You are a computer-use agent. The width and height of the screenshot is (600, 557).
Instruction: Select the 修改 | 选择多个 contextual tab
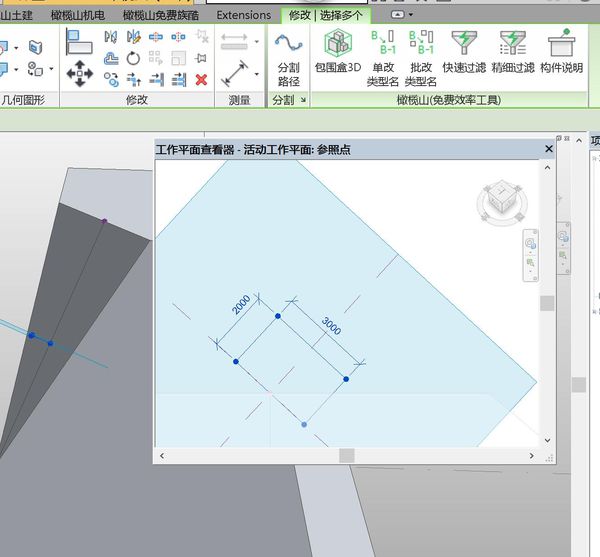pyautogui.click(x=325, y=16)
